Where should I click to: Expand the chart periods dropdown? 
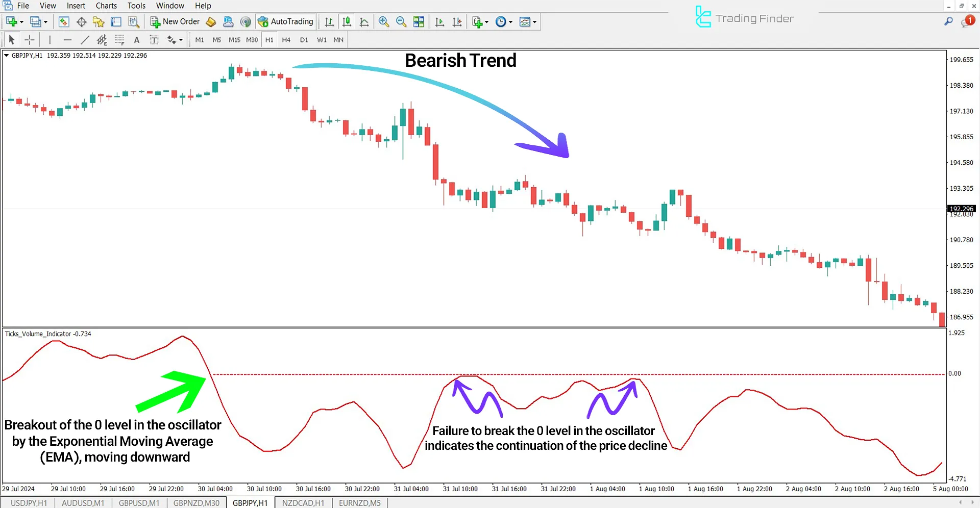(510, 21)
